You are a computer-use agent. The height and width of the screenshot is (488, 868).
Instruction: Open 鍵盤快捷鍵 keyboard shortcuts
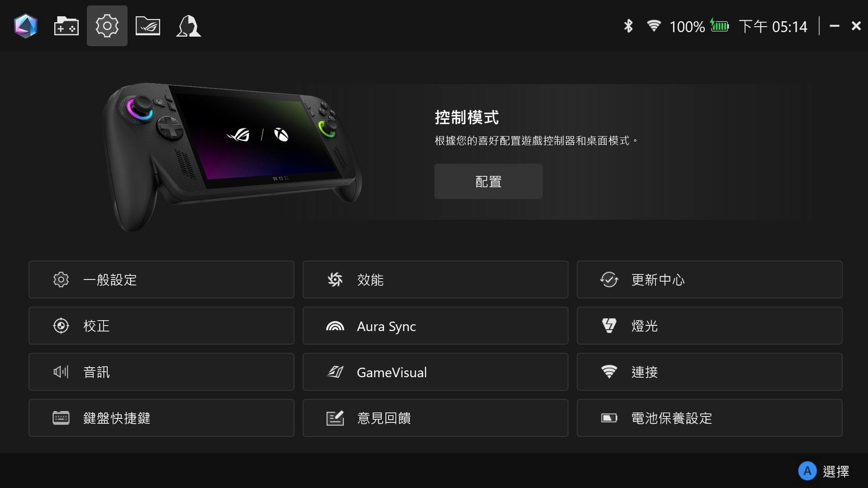click(161, 418)
